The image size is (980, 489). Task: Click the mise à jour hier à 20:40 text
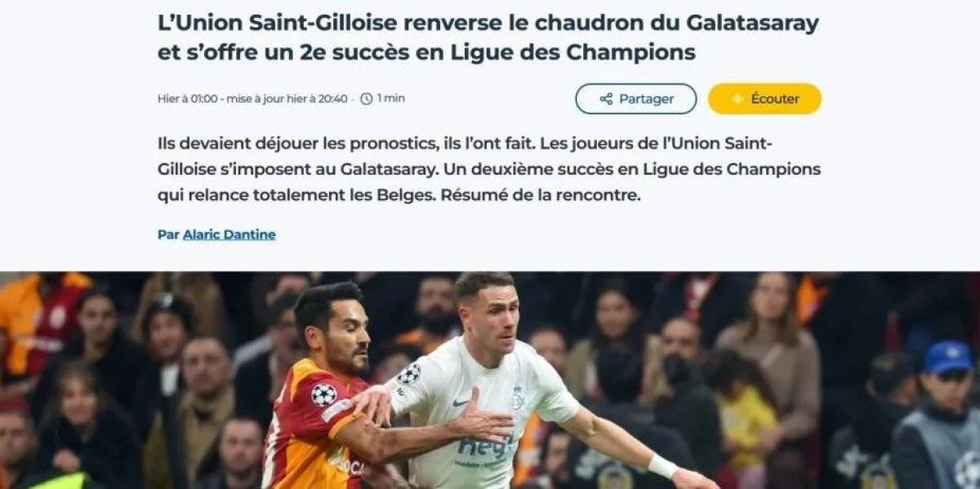tap(287, 99)
